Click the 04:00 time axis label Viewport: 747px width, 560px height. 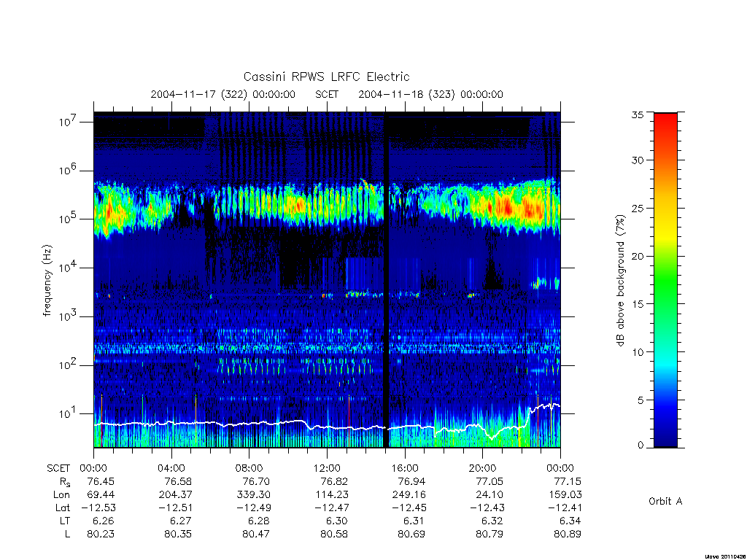[171, 468]
